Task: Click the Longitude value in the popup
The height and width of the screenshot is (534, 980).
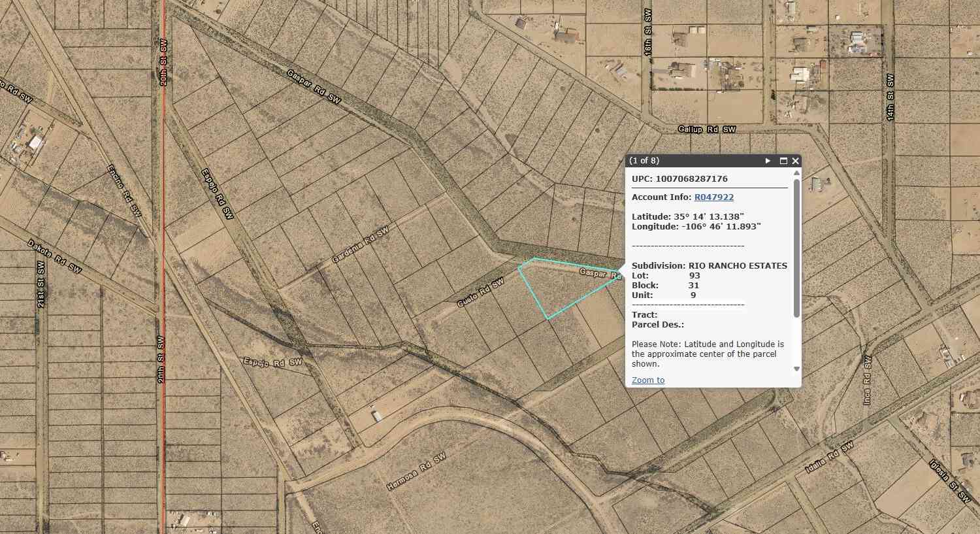Action: pyautogui.click(x=721, y=226)
